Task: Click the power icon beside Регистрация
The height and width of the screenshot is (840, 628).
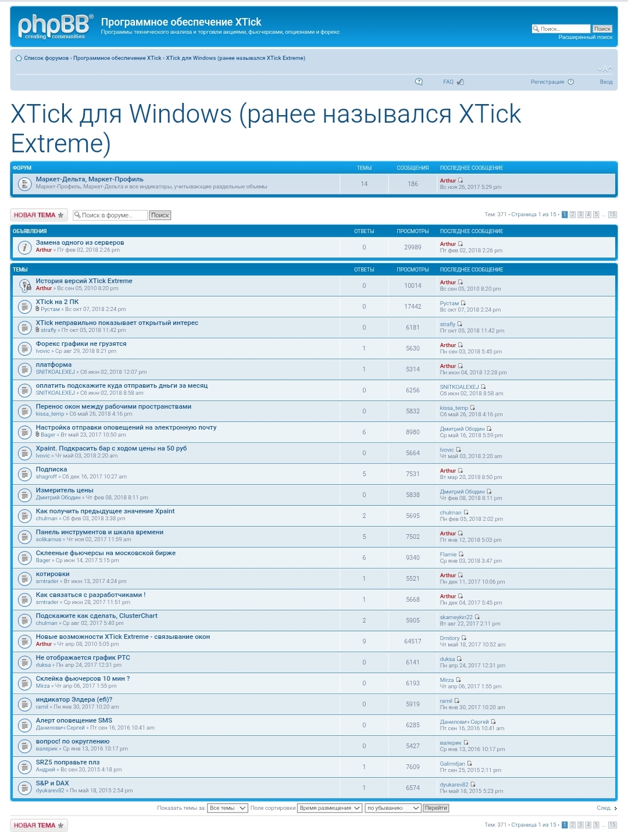Action: 571,82
